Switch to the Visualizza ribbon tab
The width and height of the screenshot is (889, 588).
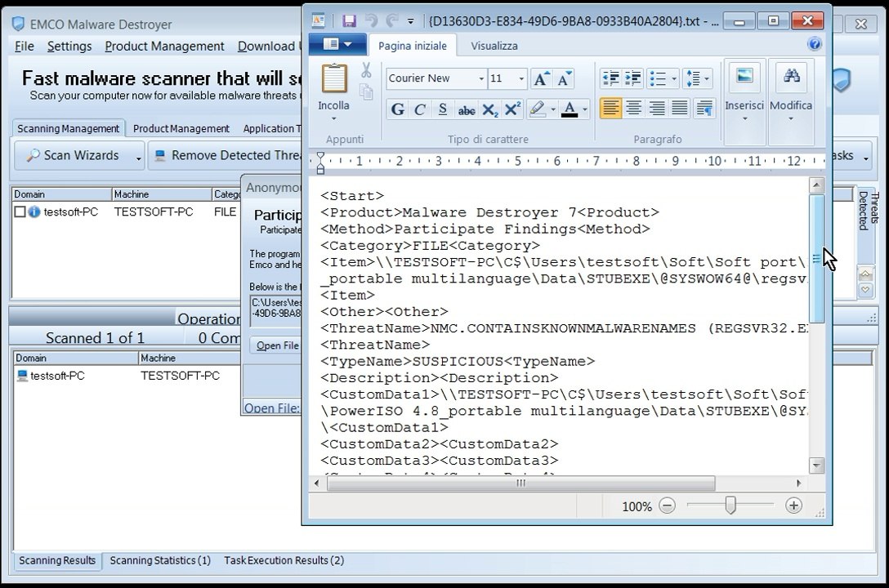click(494, 46)
